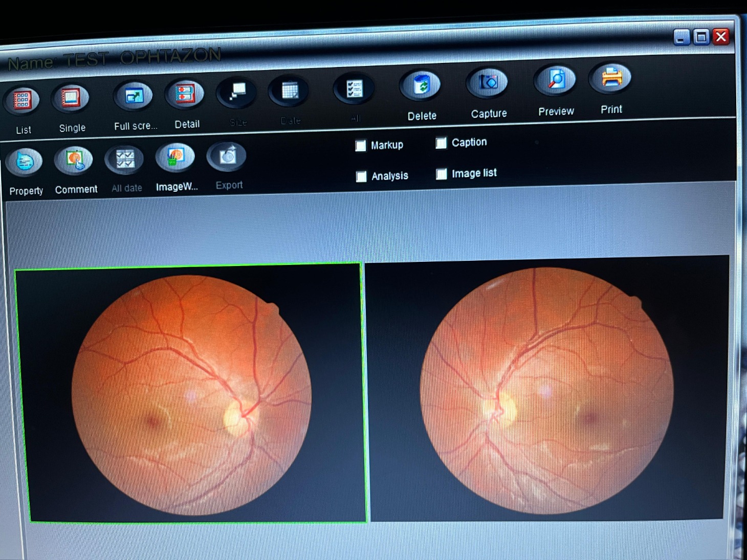Select the Single image view icon
The image size is (747, 560).
coord(71,98)
